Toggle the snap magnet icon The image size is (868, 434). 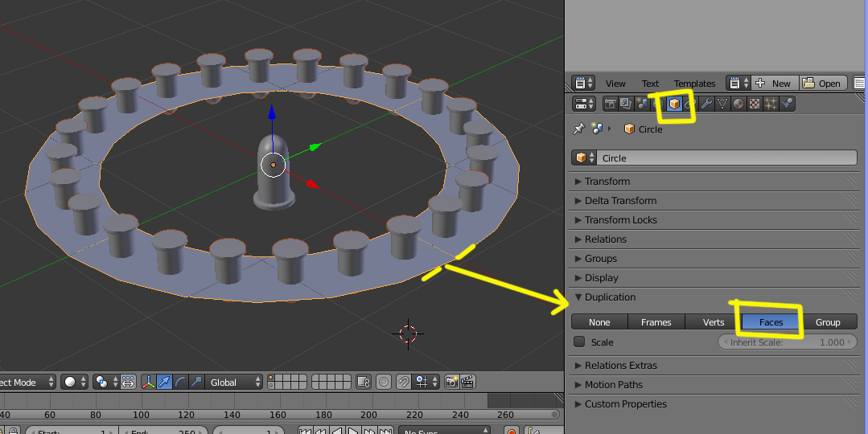coord(404,382)
